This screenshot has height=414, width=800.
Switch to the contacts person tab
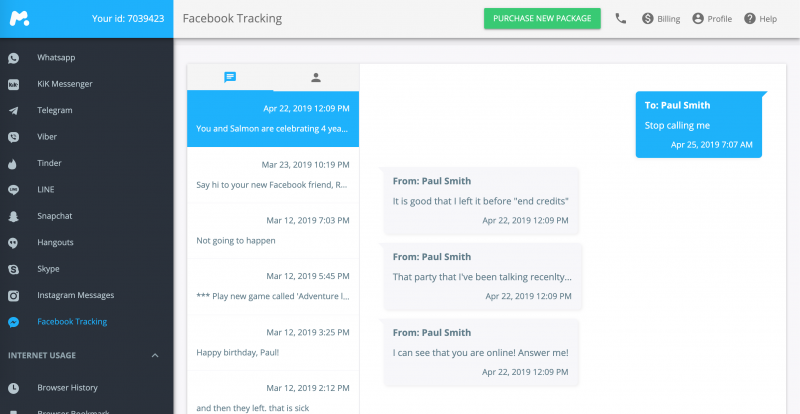click(316, 78)
